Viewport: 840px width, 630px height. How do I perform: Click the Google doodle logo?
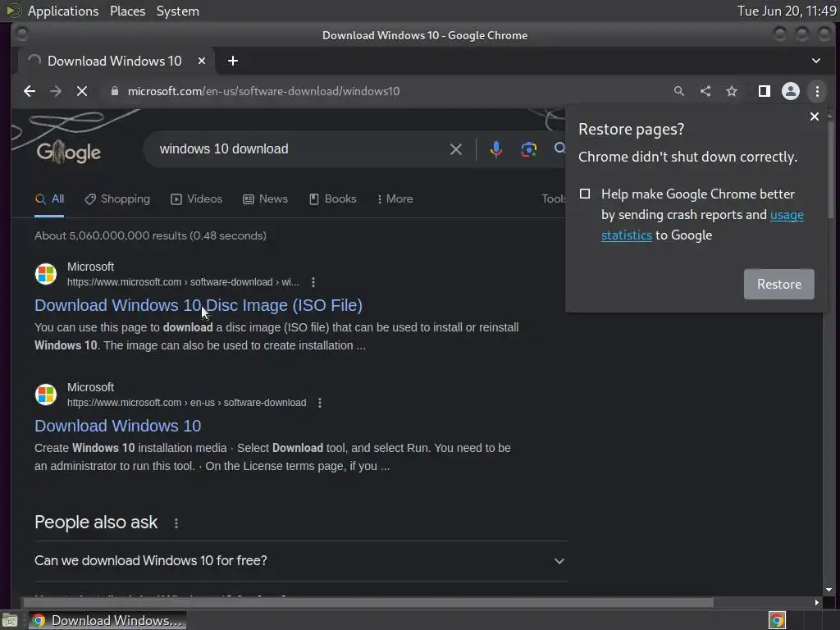(69, 152)
